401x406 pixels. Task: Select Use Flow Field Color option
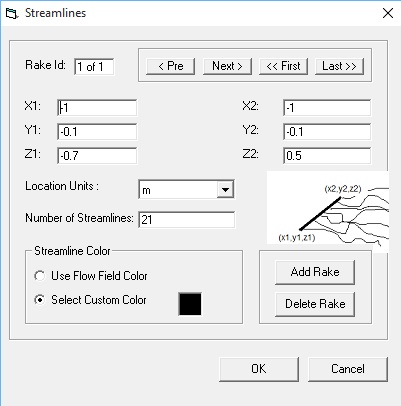pos(40,276)
